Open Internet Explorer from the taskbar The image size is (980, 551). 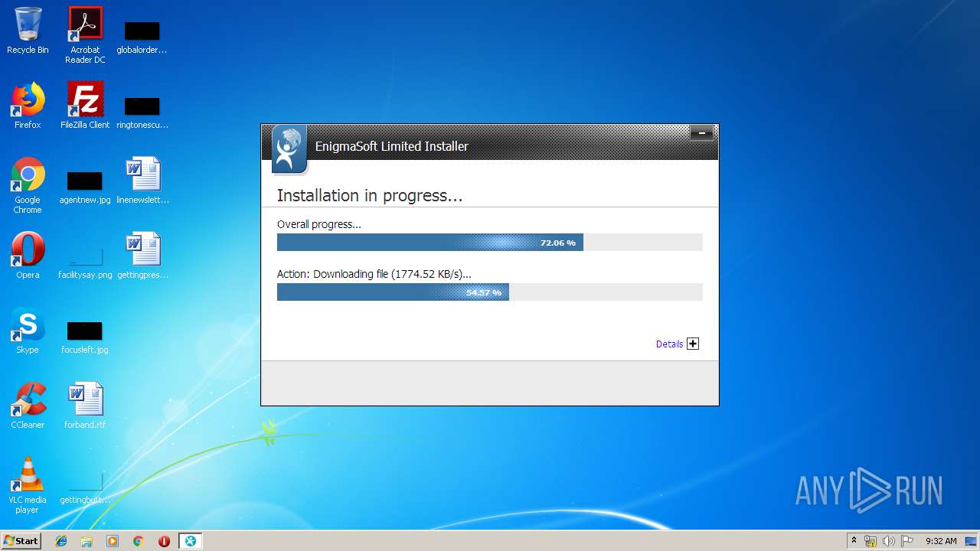coord(61,541)
